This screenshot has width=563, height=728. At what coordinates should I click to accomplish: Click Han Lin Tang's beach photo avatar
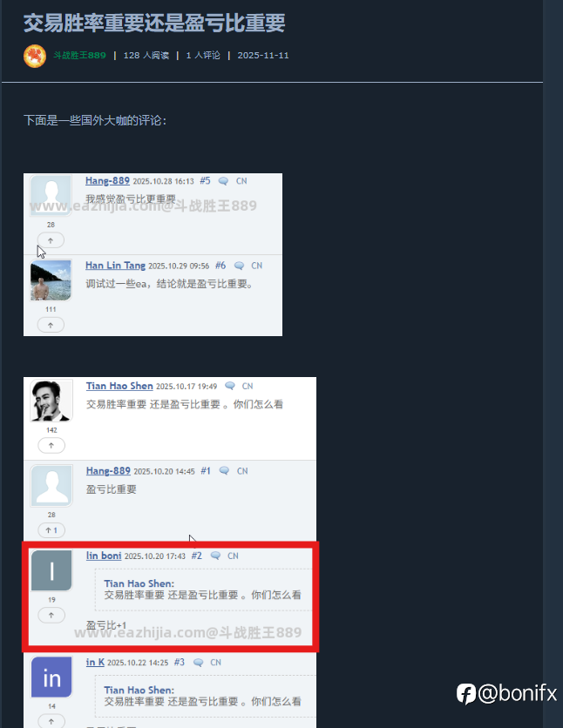[x=51, y=280]
